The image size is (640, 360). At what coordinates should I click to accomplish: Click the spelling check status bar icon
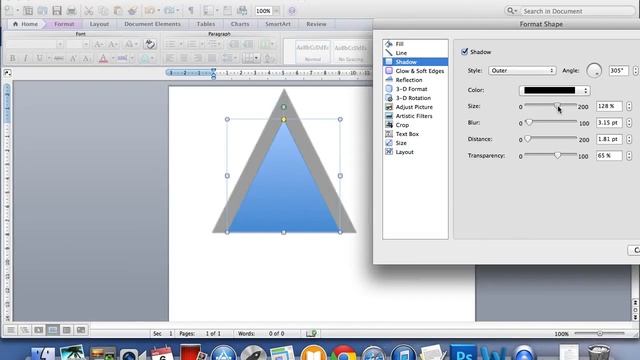click(311, 333)
